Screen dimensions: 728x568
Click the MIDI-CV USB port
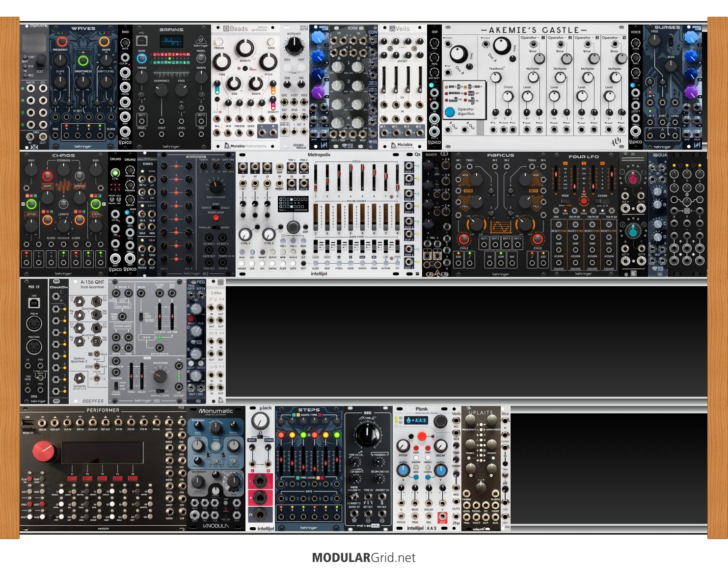[34, 302]
